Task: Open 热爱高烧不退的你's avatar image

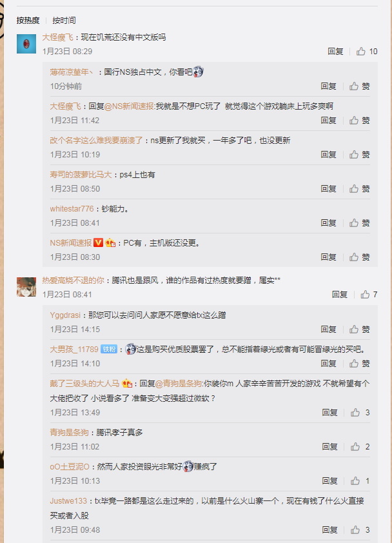Action: (26, 287)
